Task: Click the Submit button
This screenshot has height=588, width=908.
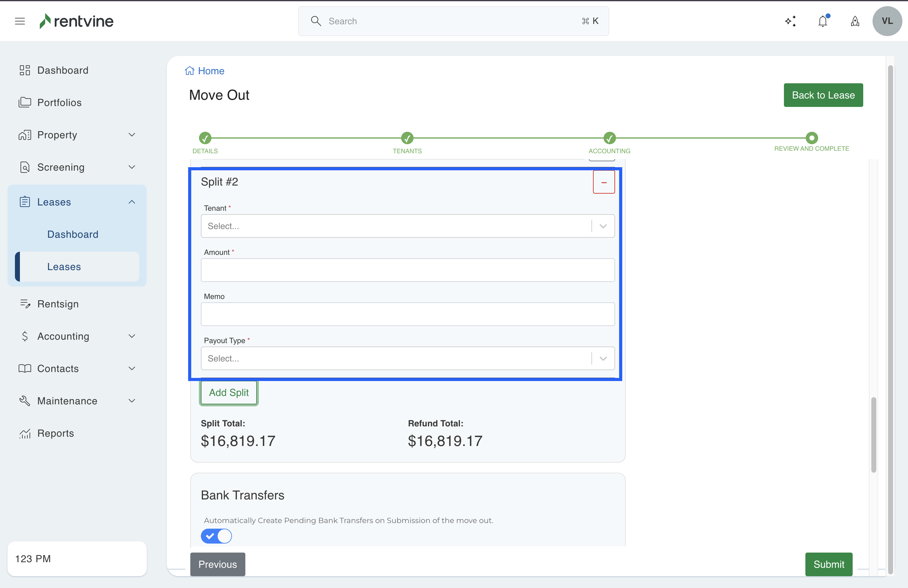Action: click(828, 564)
